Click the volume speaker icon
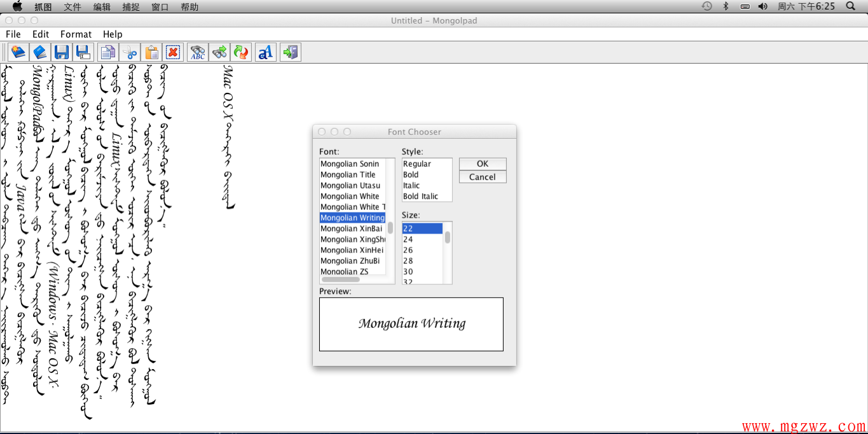Screen dimensions: 868x434 [763, 6]
